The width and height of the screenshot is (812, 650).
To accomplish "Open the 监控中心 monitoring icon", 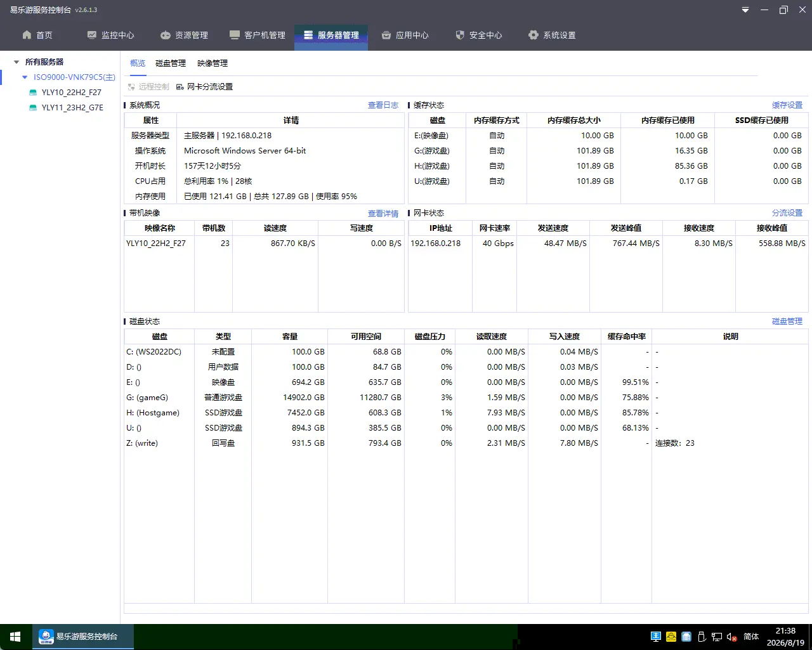I will [92, 35].
